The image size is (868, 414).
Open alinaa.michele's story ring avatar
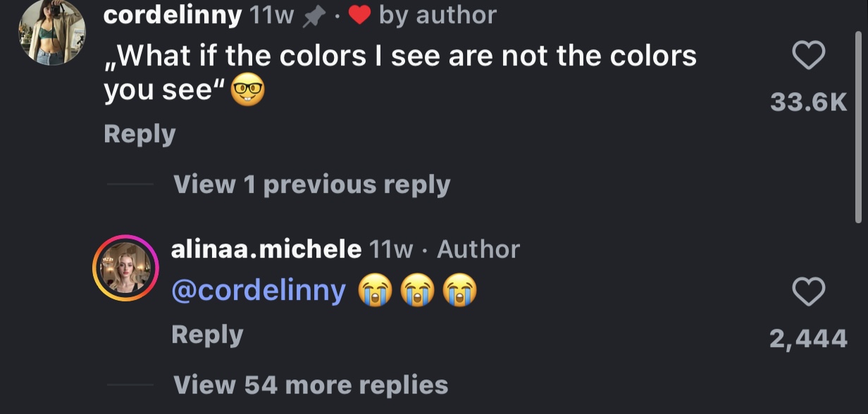[127, 268]
